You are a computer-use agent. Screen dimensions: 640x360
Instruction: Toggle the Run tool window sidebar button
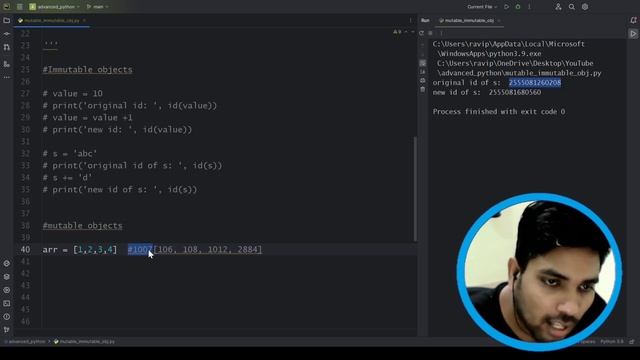(633, 34)
